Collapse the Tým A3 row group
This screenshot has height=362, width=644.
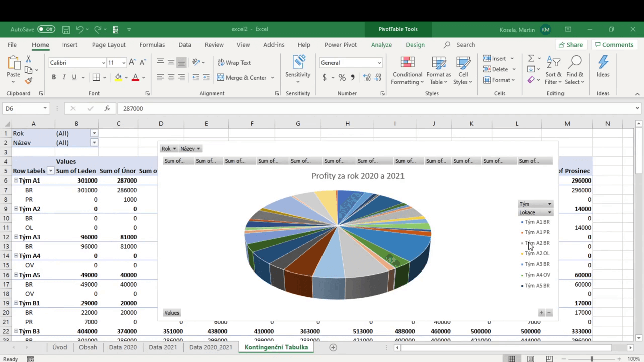15,237
